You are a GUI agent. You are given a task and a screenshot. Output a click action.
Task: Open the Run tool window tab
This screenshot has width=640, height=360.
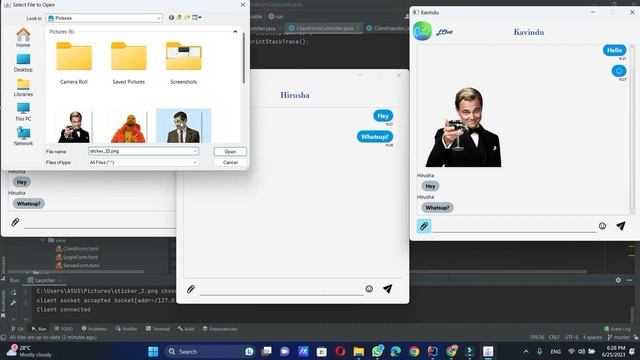tap(39, 329)
